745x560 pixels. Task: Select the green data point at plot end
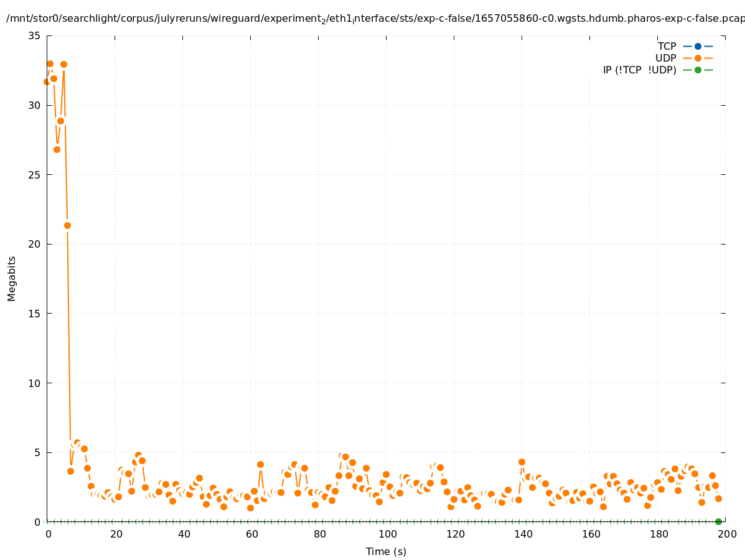tap(718, 521)
